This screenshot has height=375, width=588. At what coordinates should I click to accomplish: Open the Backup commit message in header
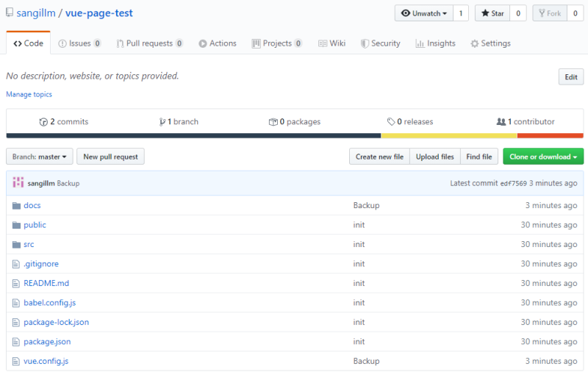(68, 183)
